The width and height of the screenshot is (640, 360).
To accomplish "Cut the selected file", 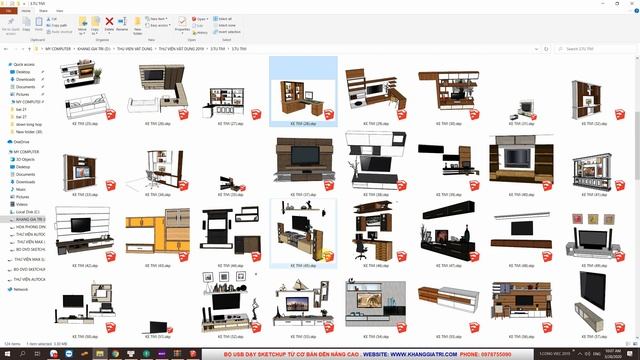I will pyautogui.click(x=52, y=19).
